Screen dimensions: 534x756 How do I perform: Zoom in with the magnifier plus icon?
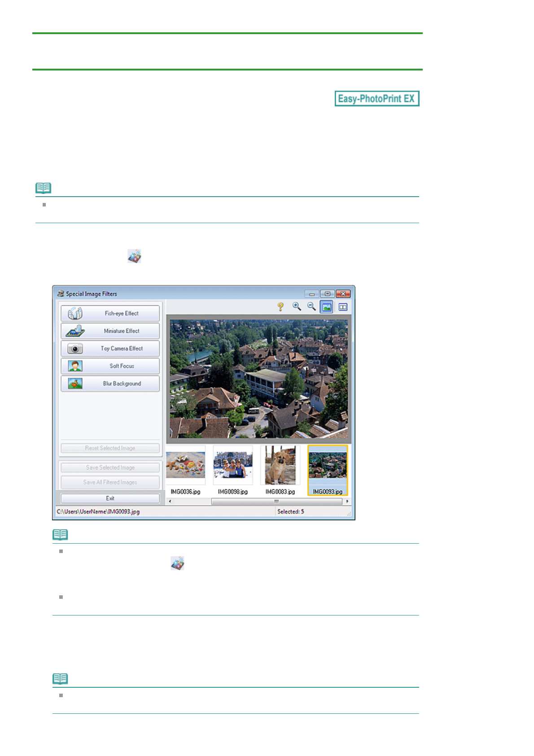[x=297, y=307]
